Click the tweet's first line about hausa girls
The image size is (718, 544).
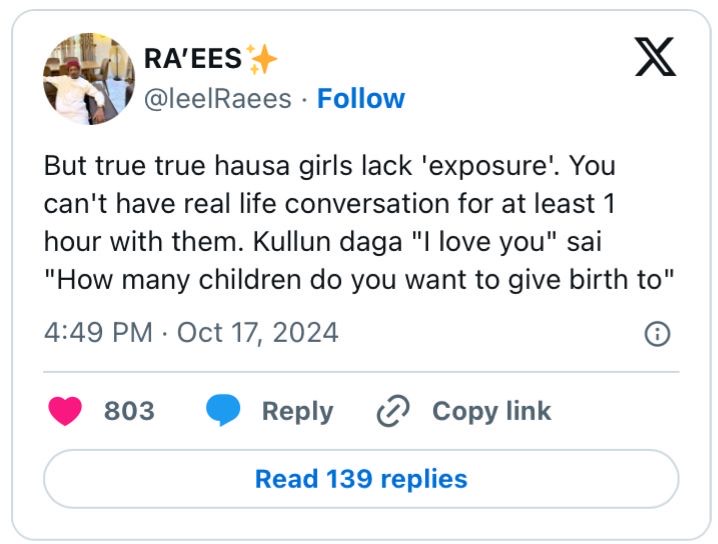[x=329, y=166]
